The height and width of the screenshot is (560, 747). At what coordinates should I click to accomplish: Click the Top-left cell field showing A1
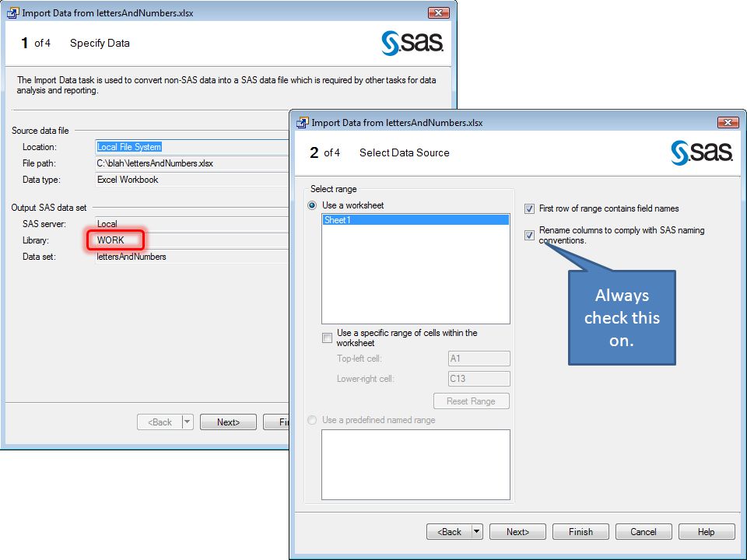[479, 359]
